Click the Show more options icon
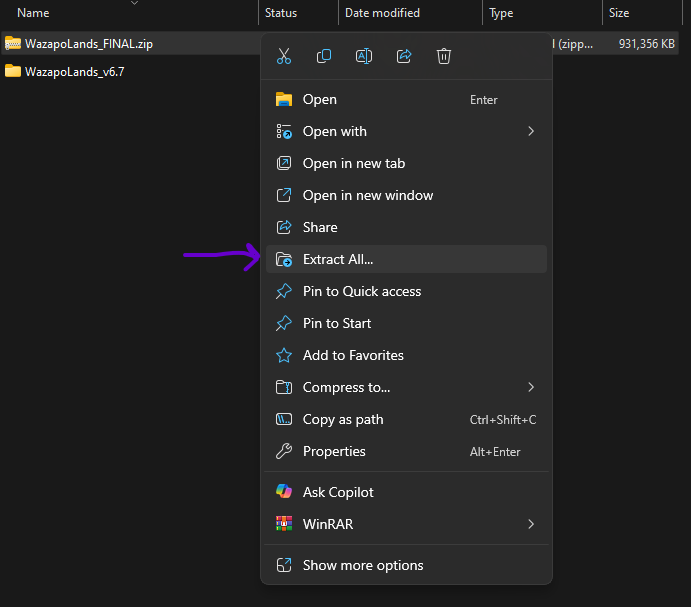 [284, 565]
